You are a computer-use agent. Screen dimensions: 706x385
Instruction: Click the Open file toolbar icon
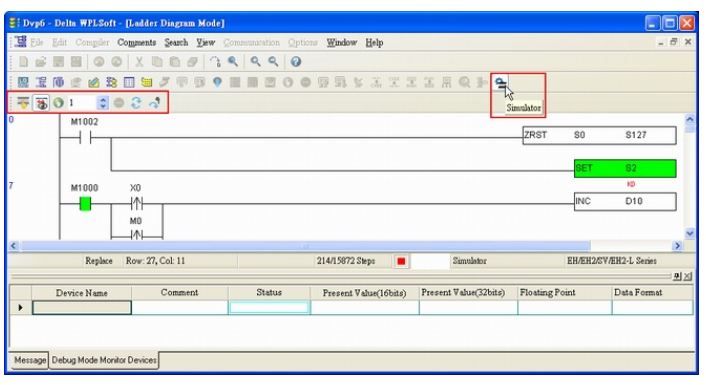click(x=41, y=62)
